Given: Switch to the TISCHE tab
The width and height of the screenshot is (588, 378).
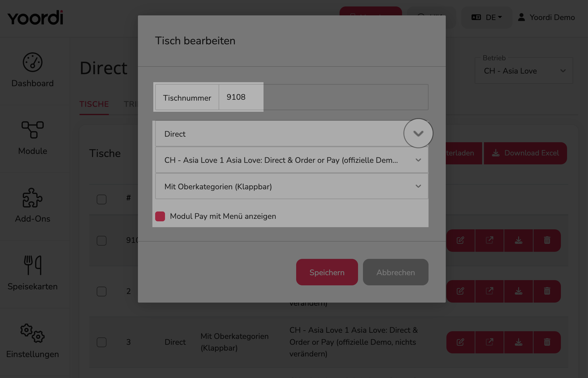Looking at the screenshot, I should (94, 104).
